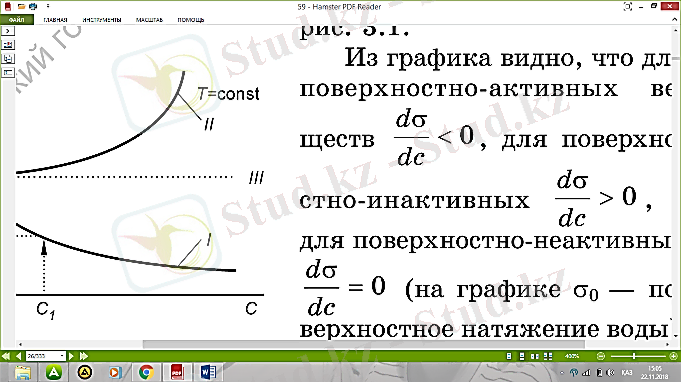The width and height of the screenshot is (681, 382).
Task: Open the ФАЙЛ menu tab
Action: tap(17, 20)
